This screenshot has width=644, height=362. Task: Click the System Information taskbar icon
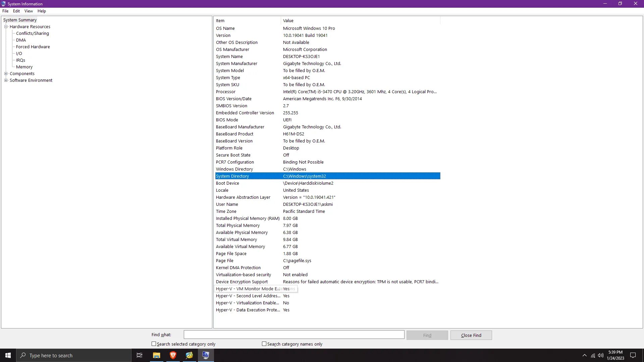[x=206, y=355]
